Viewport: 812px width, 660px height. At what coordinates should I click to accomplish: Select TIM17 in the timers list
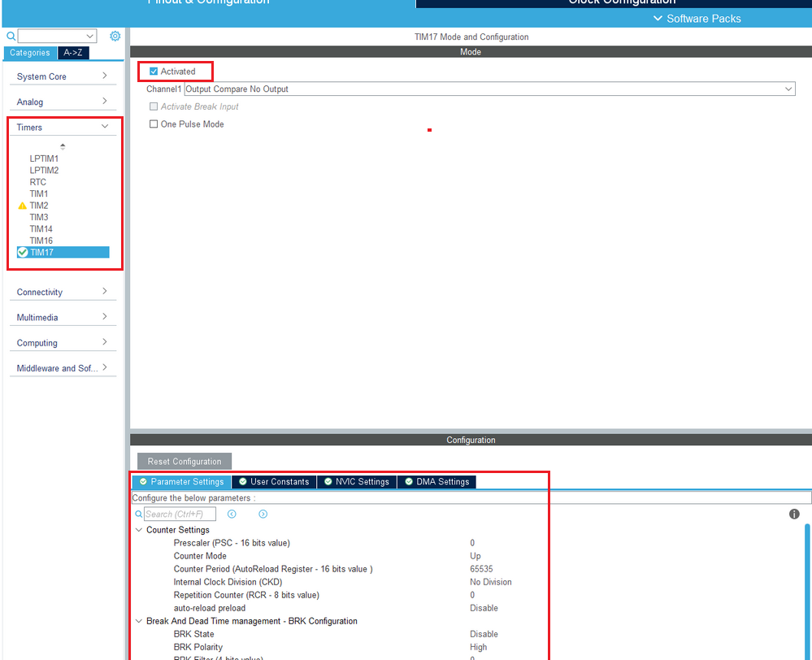(63, 252)
